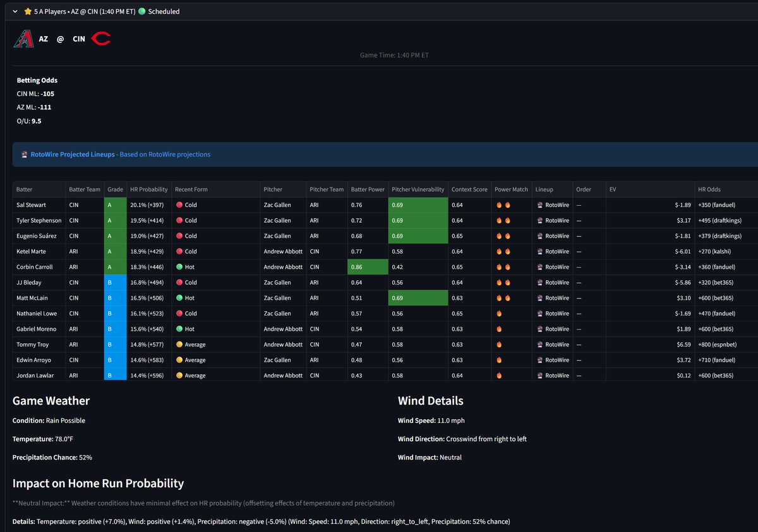Click Nathaniel Lowe's single fire icon
Image resolution: width=758 pixels, height=532 pixels.
coord(498,314)
